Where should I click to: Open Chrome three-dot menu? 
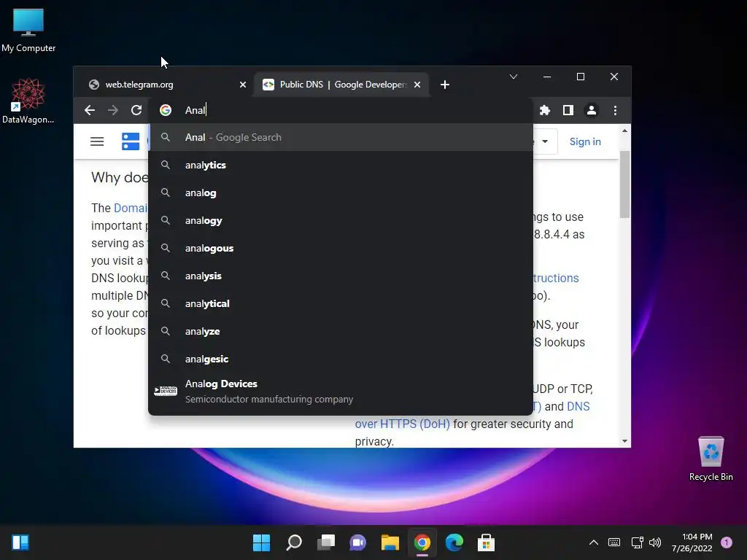pyautogui.click(x=615, y=111)
